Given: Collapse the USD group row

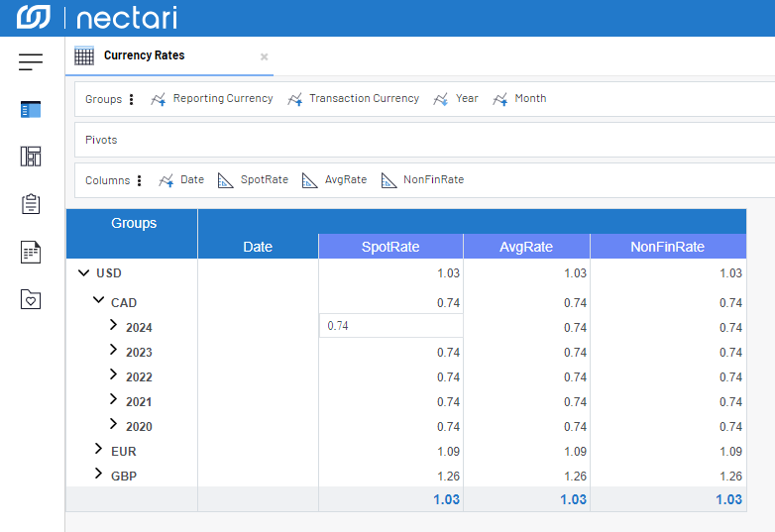Looking at the screenshot, I should pos(82,272).
